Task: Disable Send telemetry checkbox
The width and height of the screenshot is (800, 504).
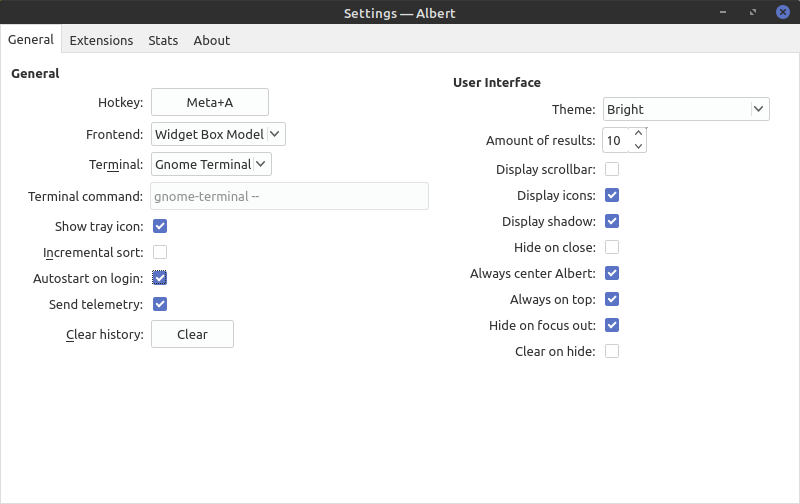Action: point(160,304)
